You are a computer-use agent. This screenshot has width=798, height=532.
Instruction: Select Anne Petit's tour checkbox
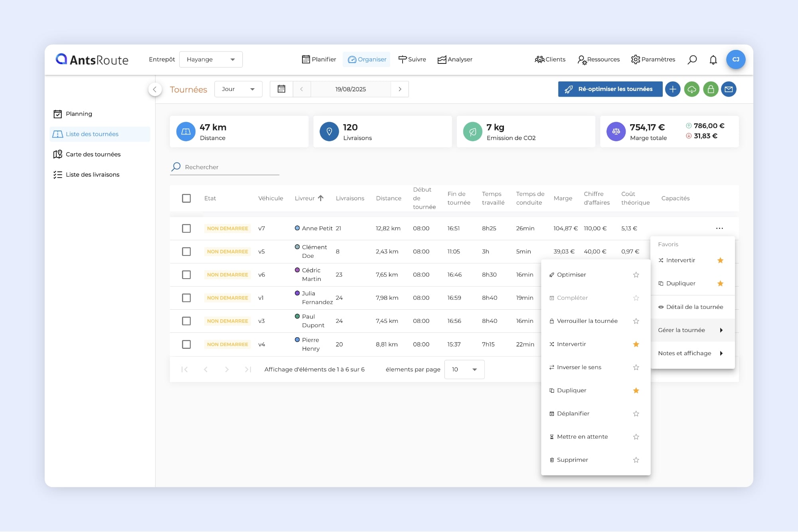pos(186,229)
